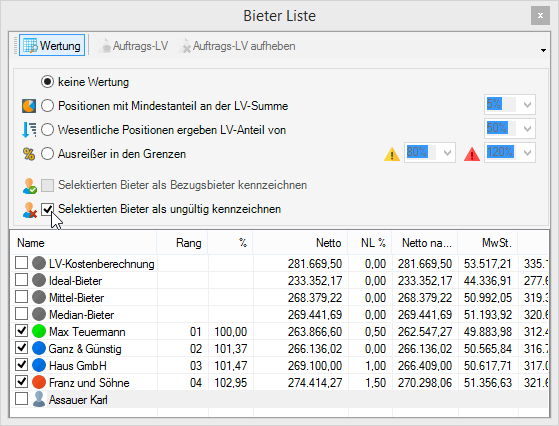Open the 5% dropdown arrow

(527, 105)
